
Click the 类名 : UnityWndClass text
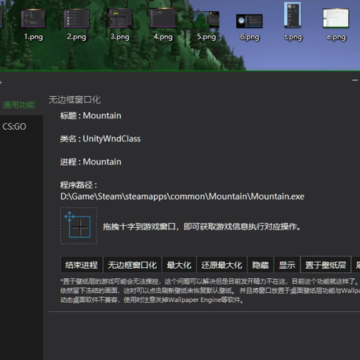click(x=100, y=139)
